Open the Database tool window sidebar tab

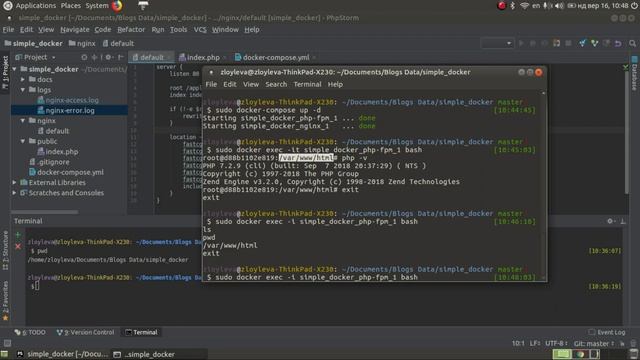(x=635, y=74)
